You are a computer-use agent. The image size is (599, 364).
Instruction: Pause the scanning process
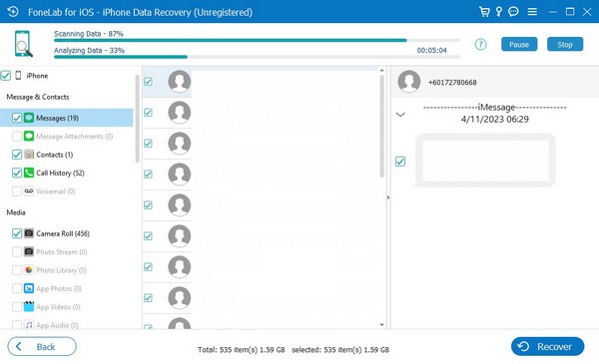tap(519, 44)
